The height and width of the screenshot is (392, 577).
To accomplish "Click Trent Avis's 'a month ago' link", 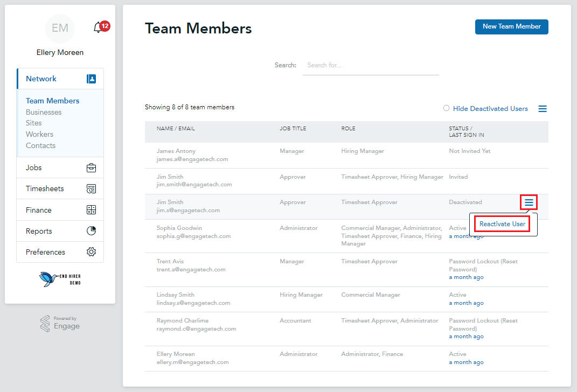I will tap(466, 277).
